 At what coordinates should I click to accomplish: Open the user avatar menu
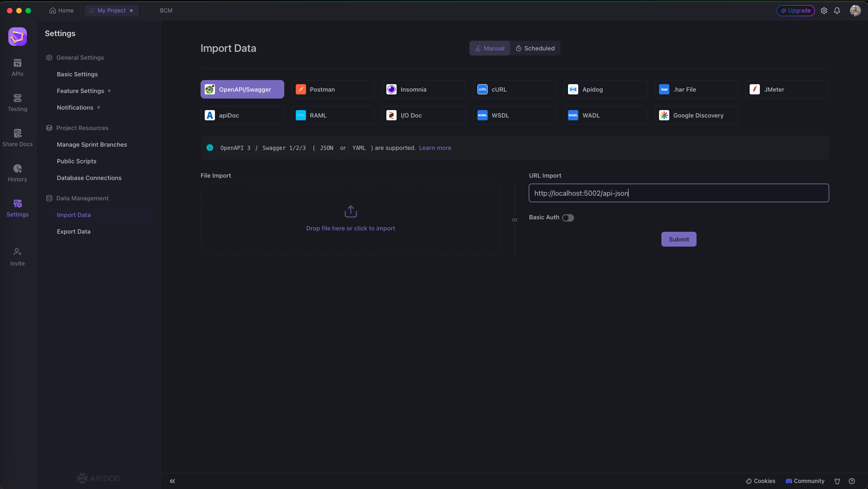tap(856, 11)
